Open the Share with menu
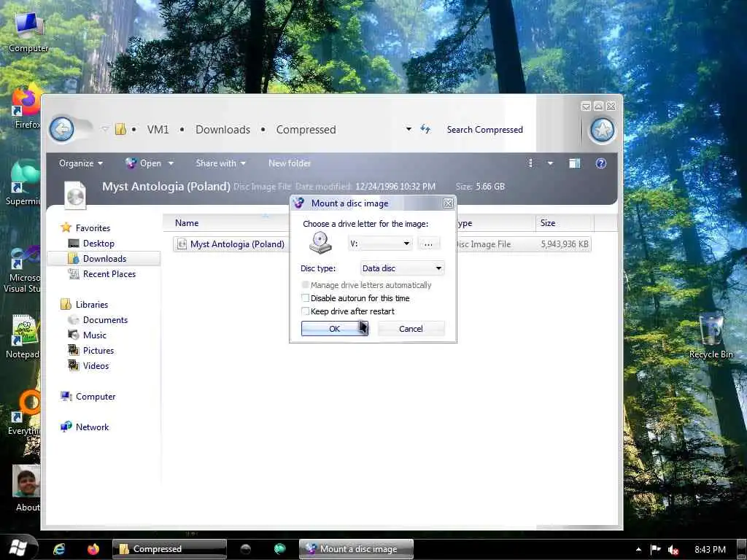The height and width of the screenshot is (560, 747). pyautogui.click(x=220, y=163)
